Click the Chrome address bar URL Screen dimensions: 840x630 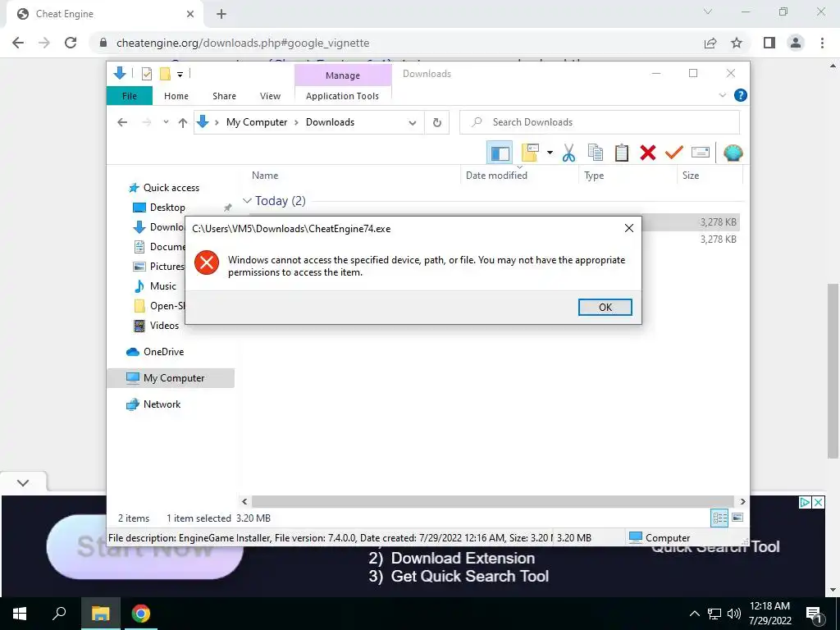(x=243, y=43)
